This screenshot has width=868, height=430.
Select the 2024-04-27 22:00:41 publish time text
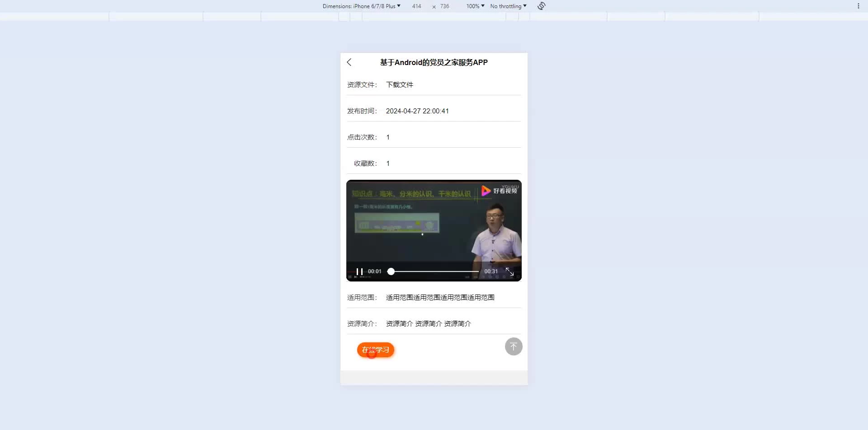click(417, 111)
